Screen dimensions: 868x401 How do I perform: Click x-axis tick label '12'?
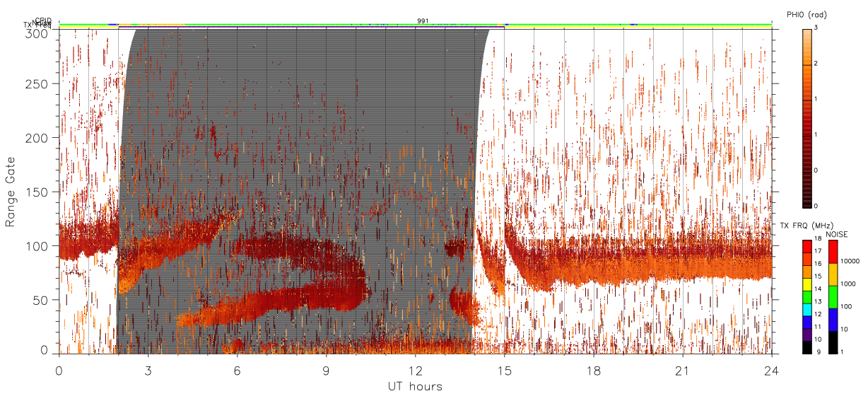tap(416, 371)
